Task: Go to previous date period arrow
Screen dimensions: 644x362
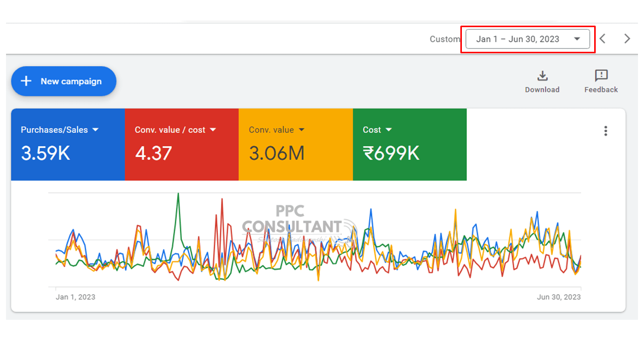Action: coord(603,39)
